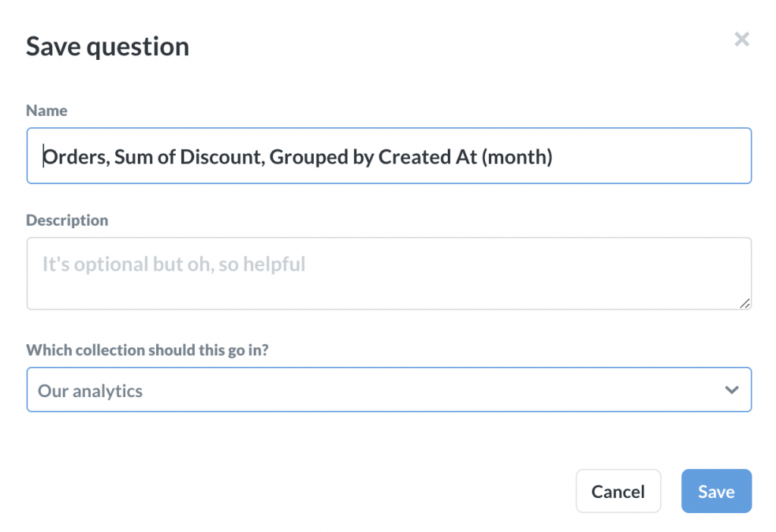Open the Our analytics collection dropdown
The image size is (776, 532).
tap(389, 390)
